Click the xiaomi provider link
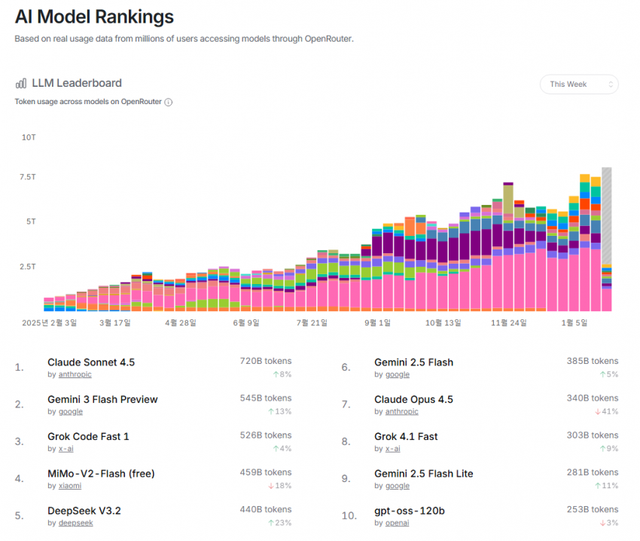Viewport: 640px width, 541px height. [x=69, y=486]
